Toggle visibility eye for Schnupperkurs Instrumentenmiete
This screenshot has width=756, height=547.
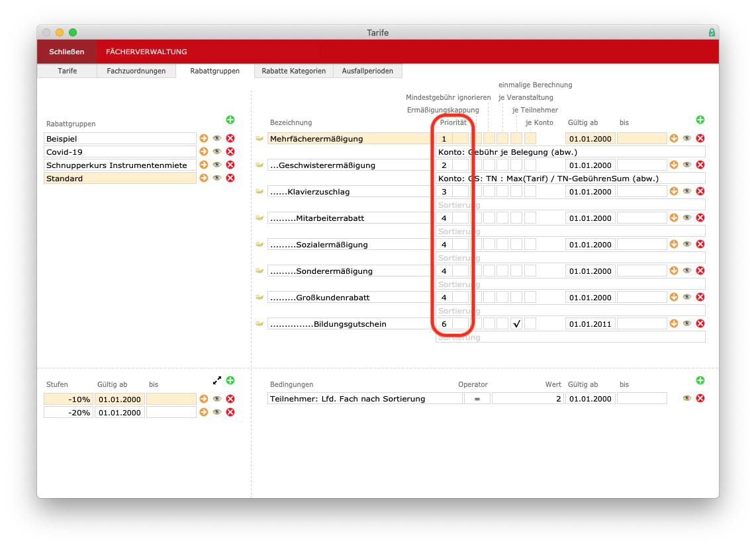click(217, 165)
